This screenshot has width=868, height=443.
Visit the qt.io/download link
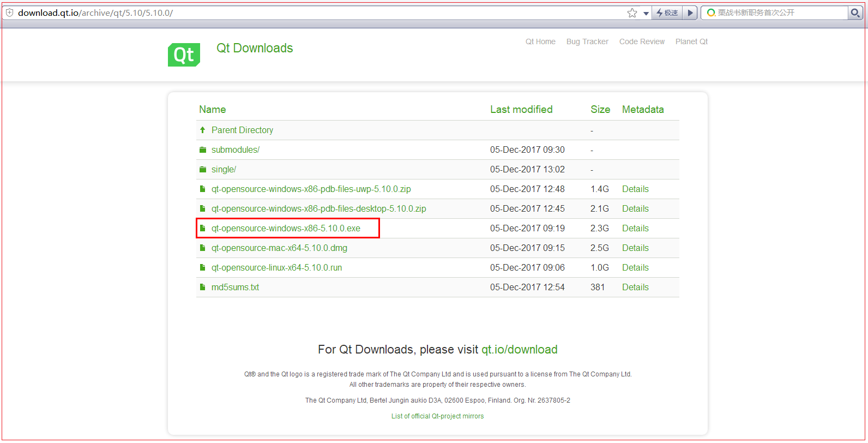click(519, 349)
